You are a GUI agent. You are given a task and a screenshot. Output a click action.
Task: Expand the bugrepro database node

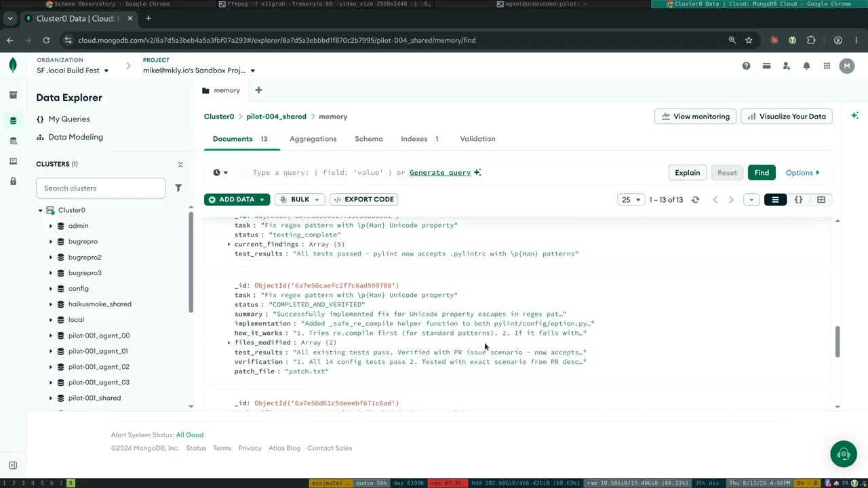51,241
